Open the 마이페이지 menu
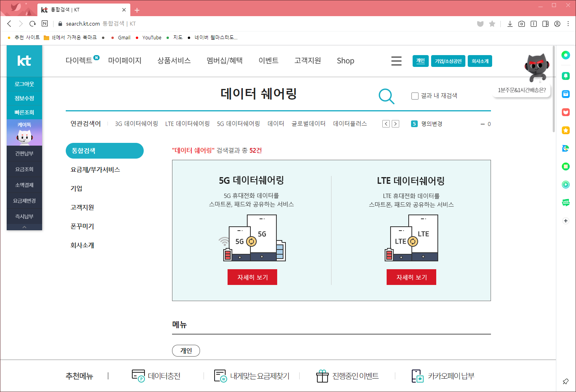The image size is (576, 392). pyautogui.click(x=125, y=61)
